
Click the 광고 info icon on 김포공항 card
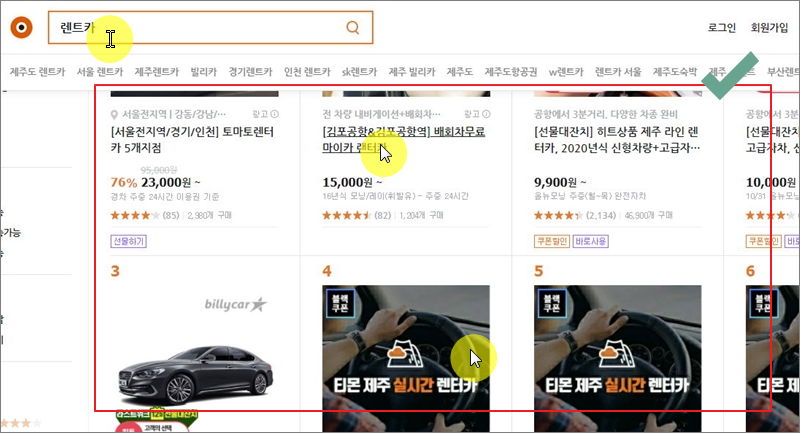tap(486, 114)
